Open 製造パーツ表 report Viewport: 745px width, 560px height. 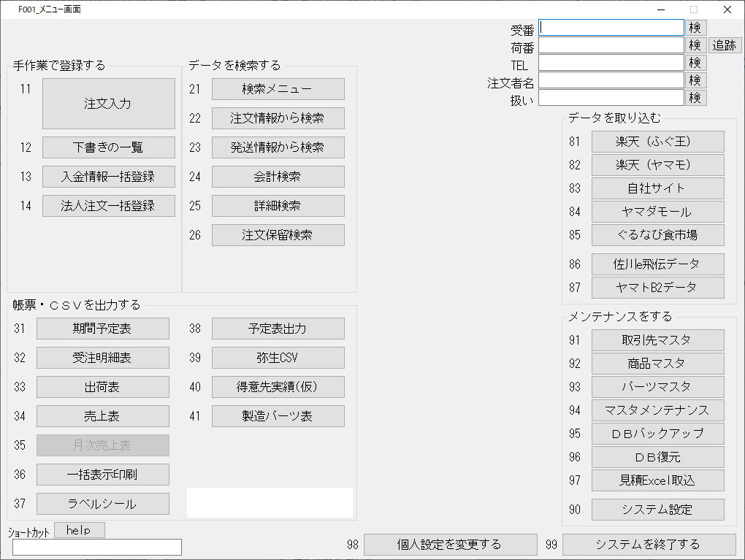click(x=278, y=416)
